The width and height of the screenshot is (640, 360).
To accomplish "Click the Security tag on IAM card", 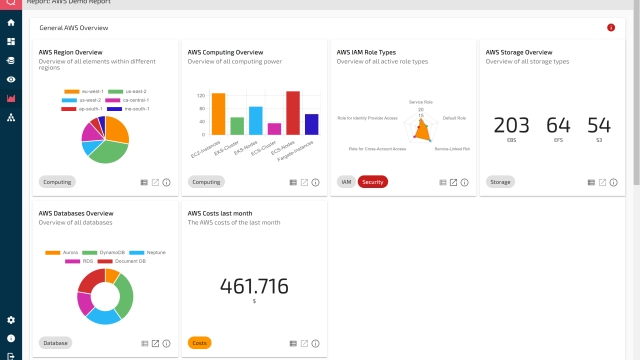I will (x=373, y=182).
